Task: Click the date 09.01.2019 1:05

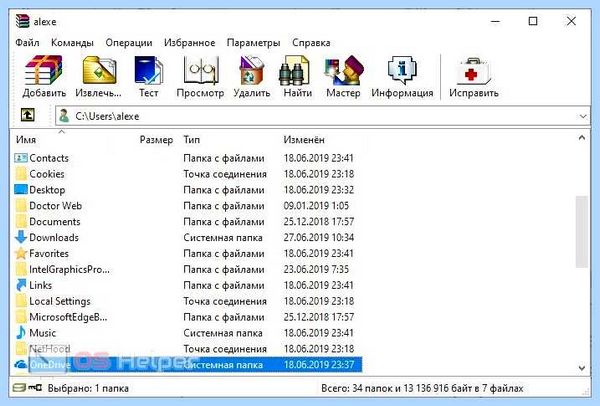Action: pos(316,205)
